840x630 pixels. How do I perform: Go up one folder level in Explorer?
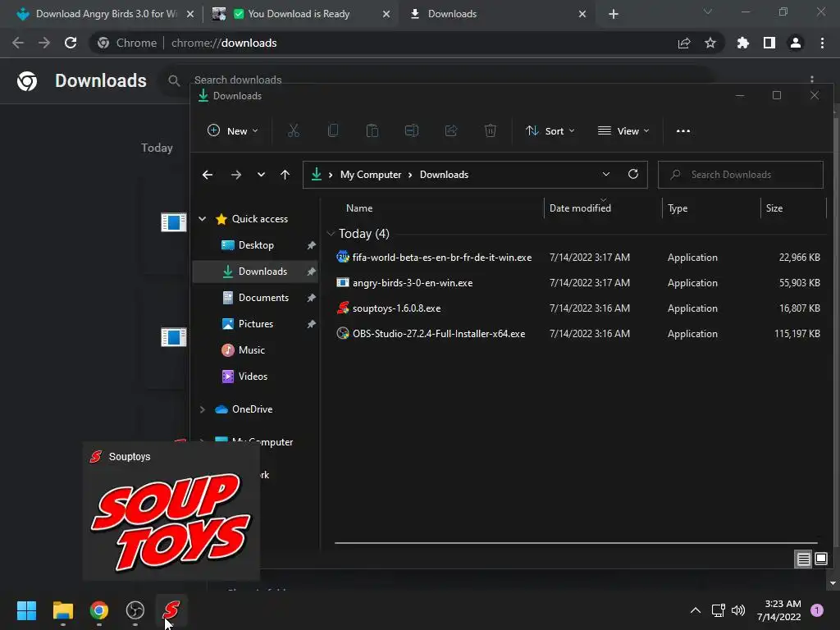click(x=285, y=175)
